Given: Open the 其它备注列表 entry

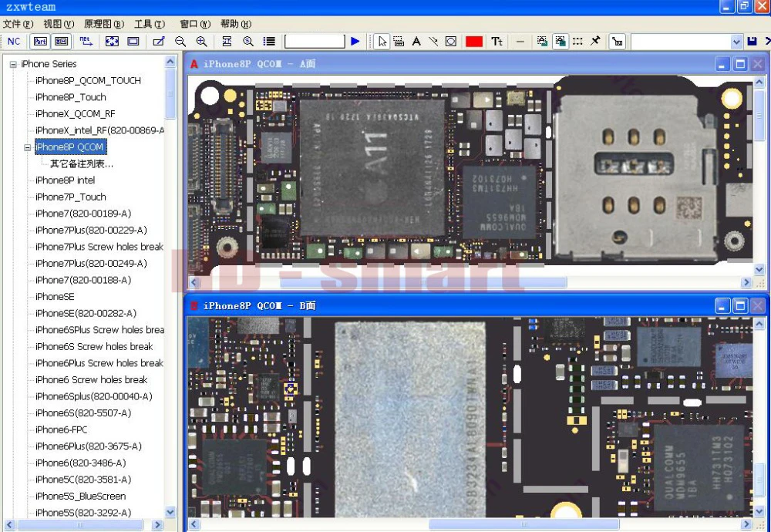Looking at the screenshot, I should (x=82, y=163).
